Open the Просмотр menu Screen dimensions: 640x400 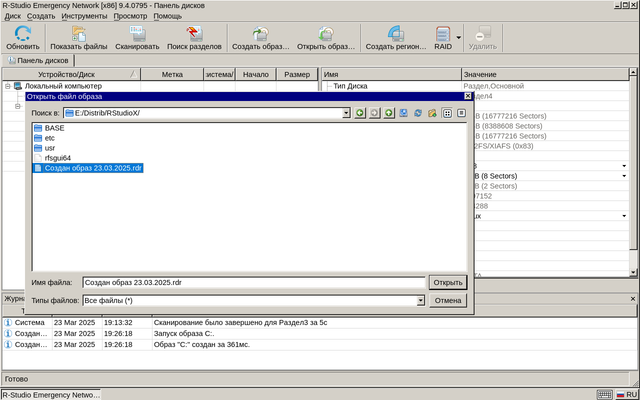coord(130,16)
